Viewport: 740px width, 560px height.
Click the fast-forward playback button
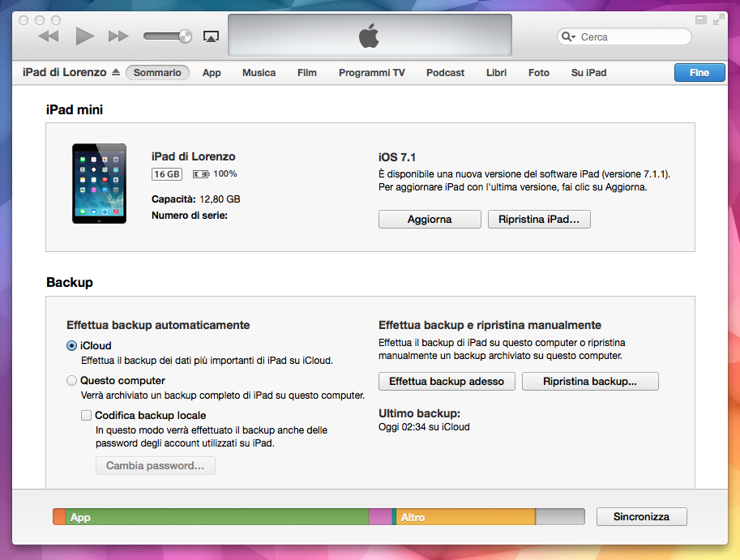[118, 36]
